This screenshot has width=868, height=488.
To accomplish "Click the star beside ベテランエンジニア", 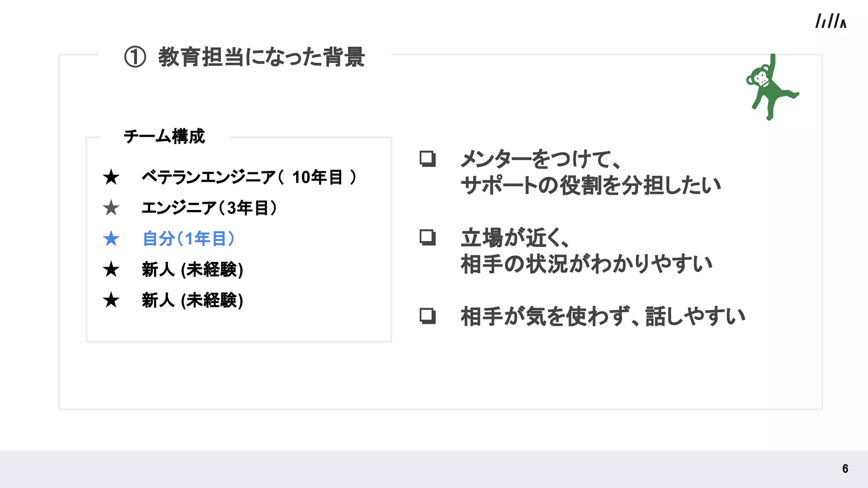I will click(111, 177).
